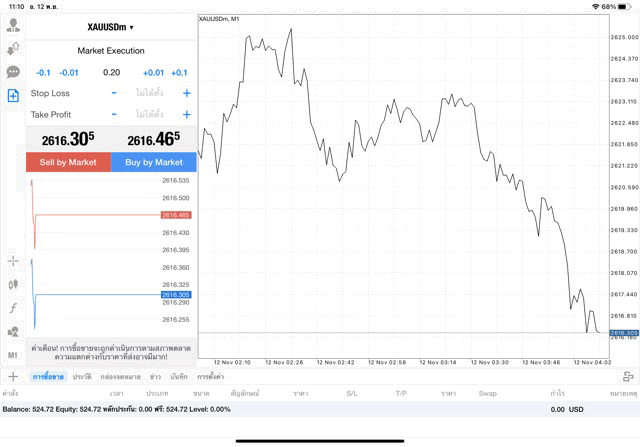Increase volume by 0.01

[x=153, y=73]
